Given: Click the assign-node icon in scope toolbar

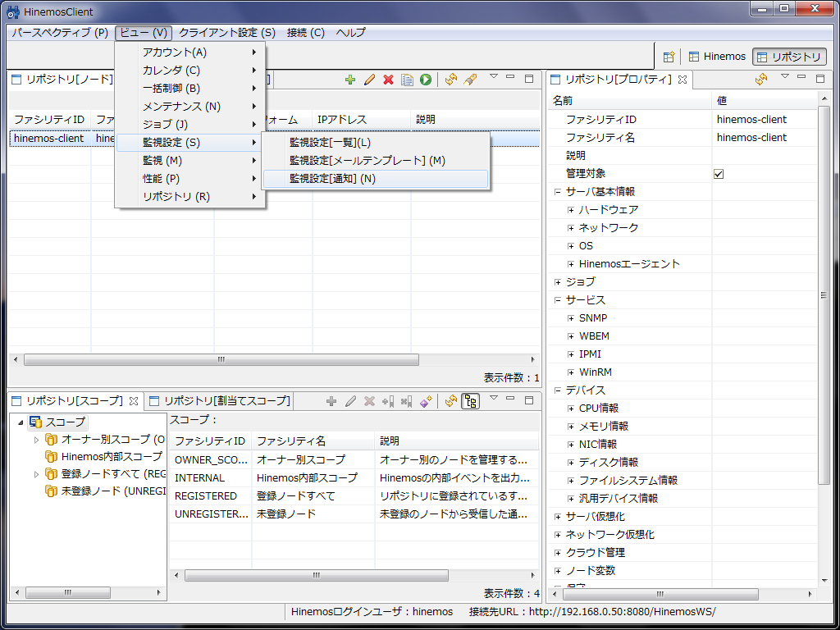Looking at the screenshot, I should 388,400.
